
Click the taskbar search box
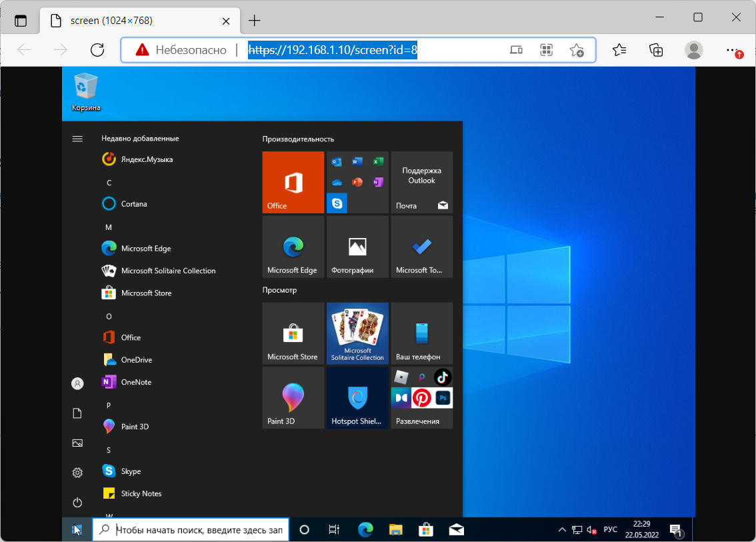pos(191,529)
